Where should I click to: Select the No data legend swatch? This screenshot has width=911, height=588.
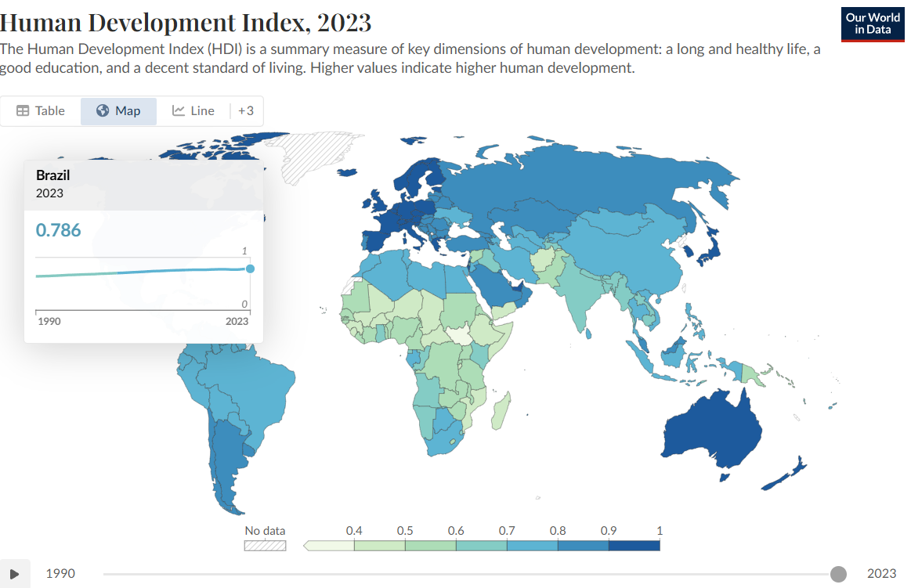[x=265, y=546]
